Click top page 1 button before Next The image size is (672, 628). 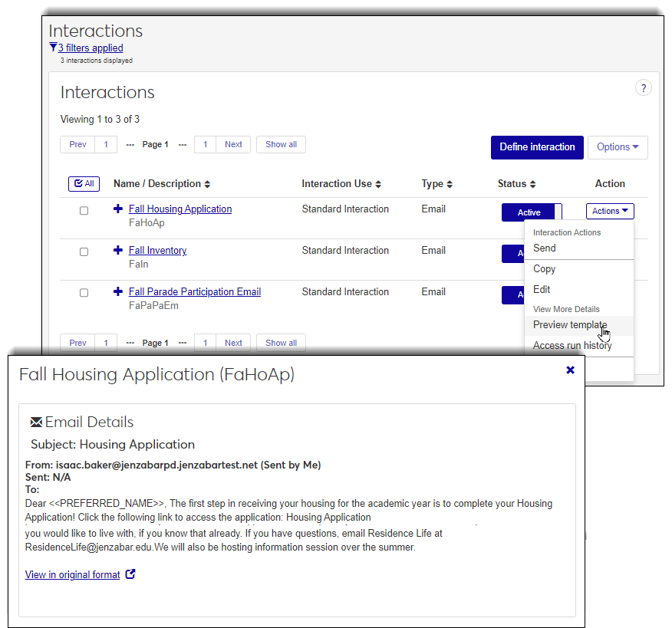pos(206,144)
